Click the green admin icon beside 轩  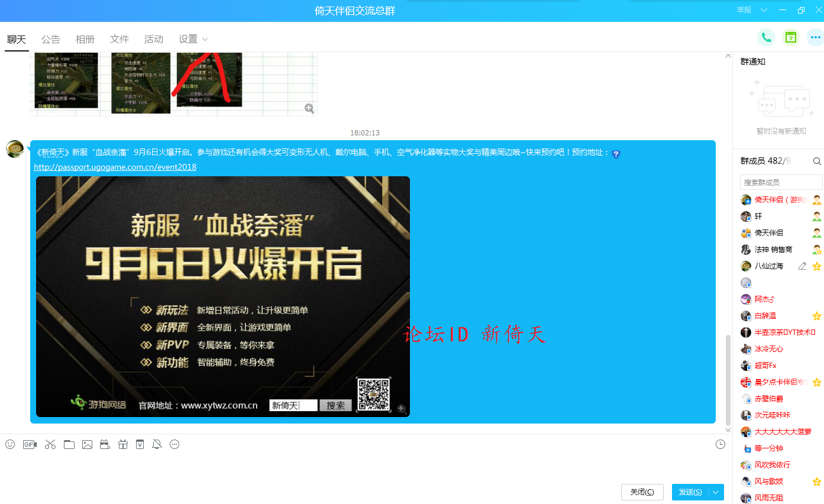coord(817,217)
